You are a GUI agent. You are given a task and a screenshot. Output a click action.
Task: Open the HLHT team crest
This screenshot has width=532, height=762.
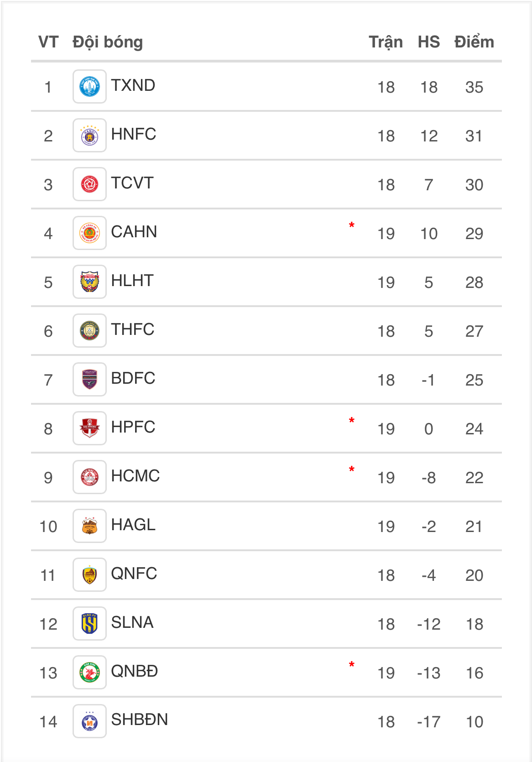coord(89,282)
